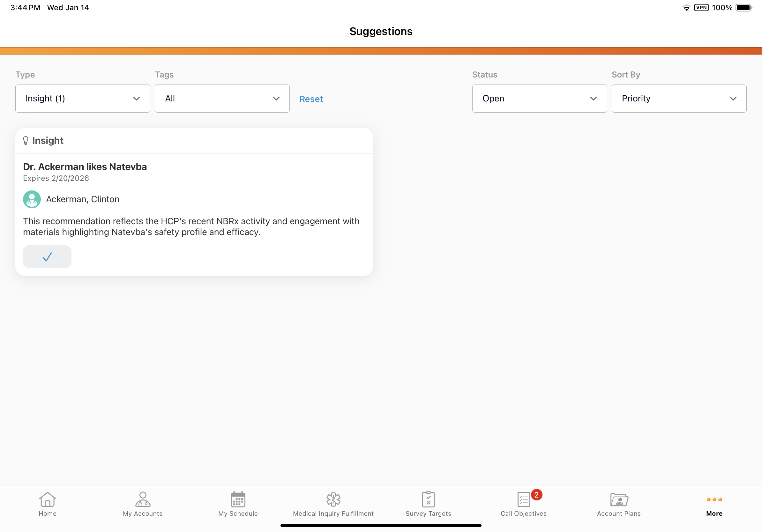
Task: Open 'Dr. Ackerman likes Natevba' suggestion title
Action: tap(85, 166)
